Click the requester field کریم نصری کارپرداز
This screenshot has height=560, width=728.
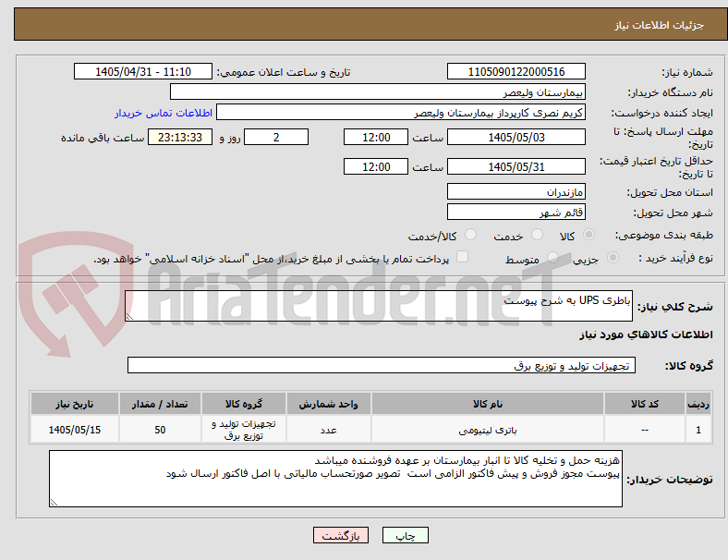(401, 113)
